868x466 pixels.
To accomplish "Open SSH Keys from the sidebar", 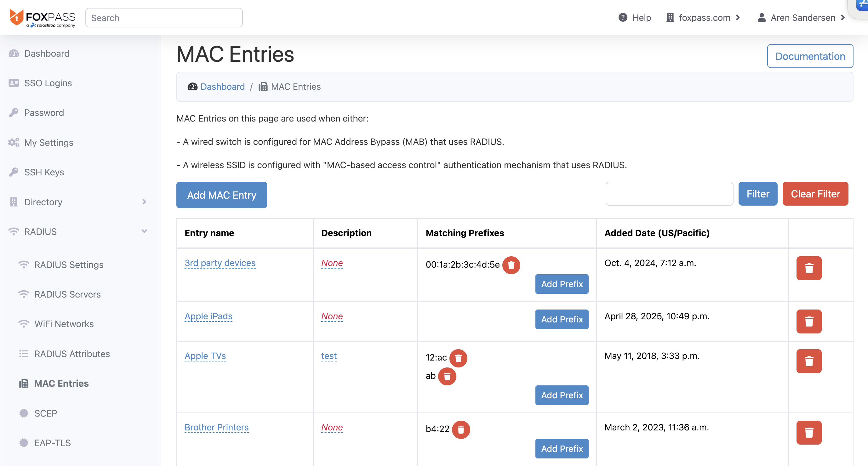I will click(x=44, y=172).
